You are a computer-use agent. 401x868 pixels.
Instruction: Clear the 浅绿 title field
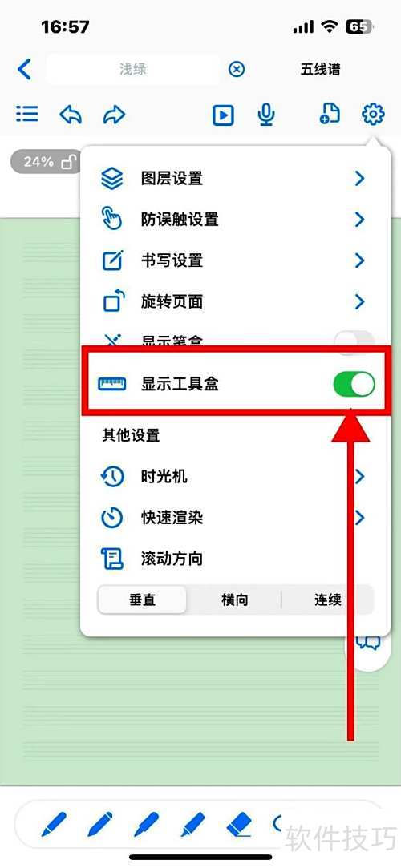point(237,69)
